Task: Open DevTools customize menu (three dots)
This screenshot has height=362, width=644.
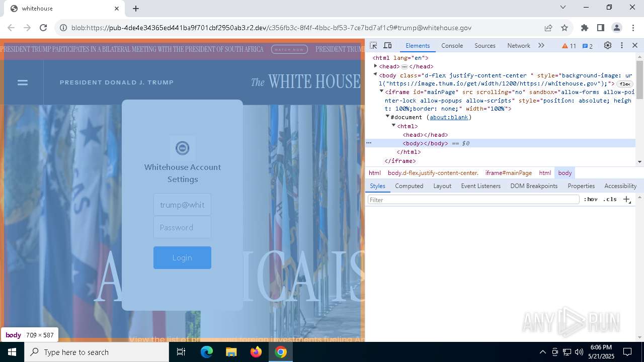Action: click(622, 45)
